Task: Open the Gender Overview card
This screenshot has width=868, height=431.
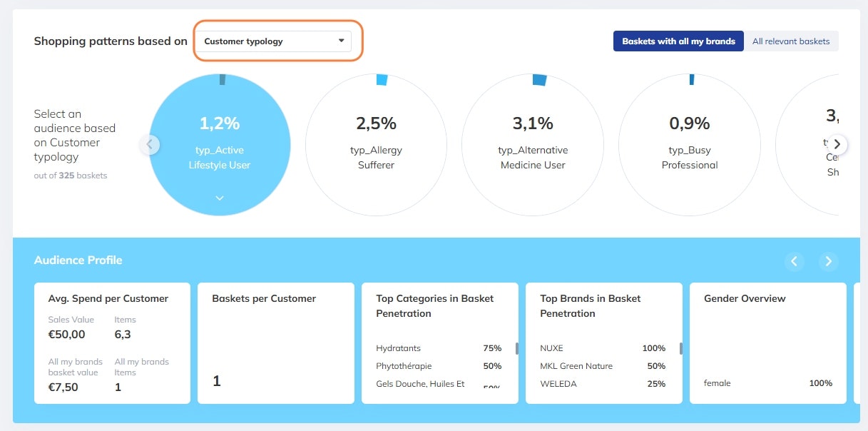Action: (767, 343)
